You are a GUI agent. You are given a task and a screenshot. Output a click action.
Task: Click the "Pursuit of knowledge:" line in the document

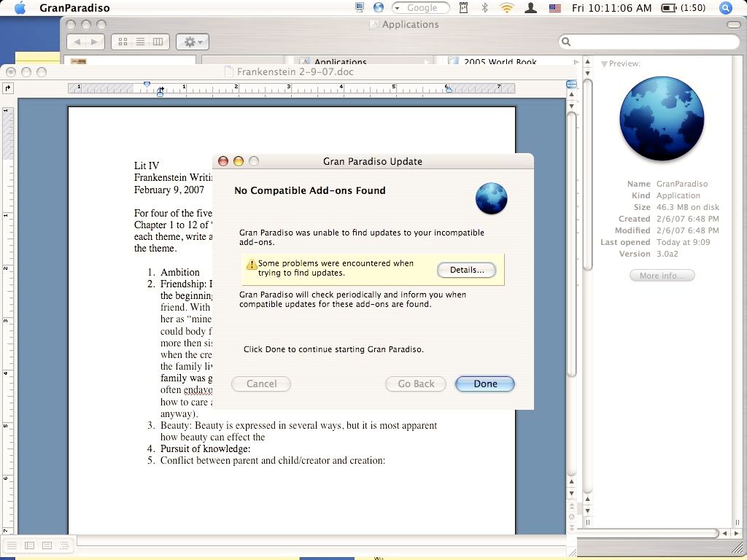[x=205, y=448]
